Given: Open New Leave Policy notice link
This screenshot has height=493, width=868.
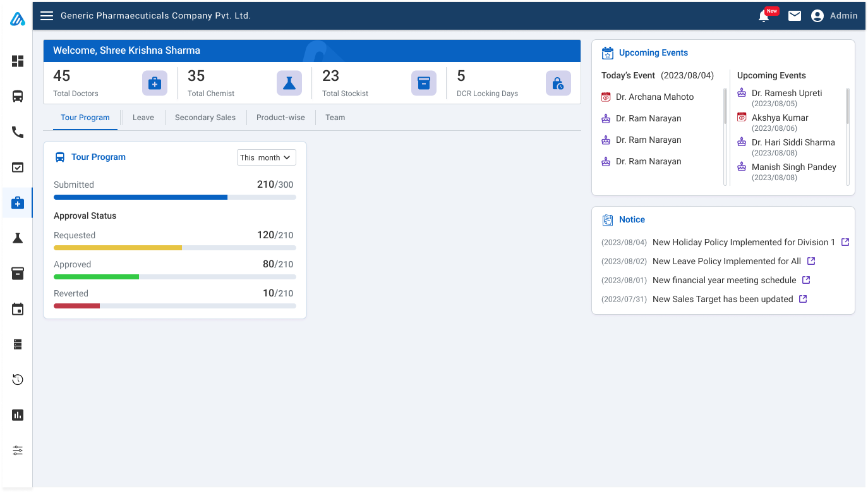Looking at the screenshot, I should click(x=811, y=261).
